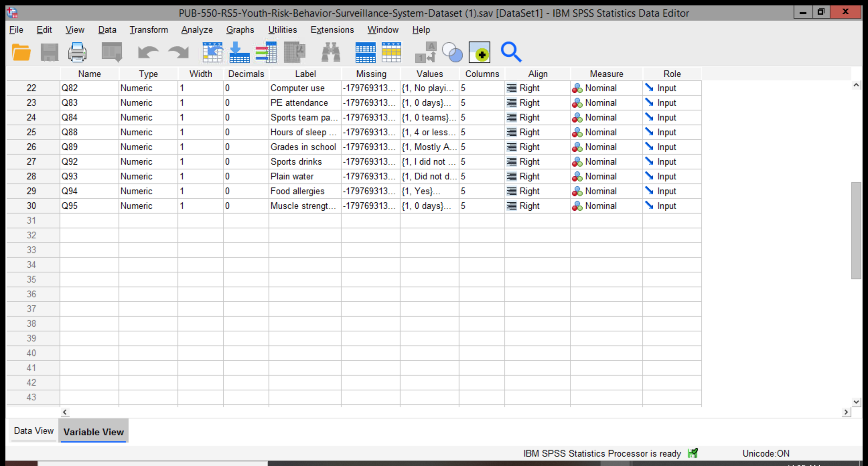868x466 pixels.
Task: Open the Window menu
Action: pyautogui.click(x=383, y=30)
